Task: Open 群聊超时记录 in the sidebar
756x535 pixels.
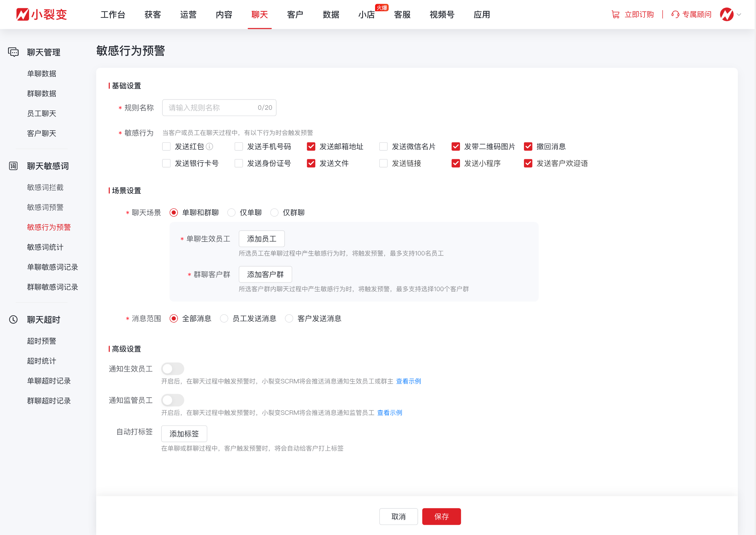Action: tap(49, 400)
